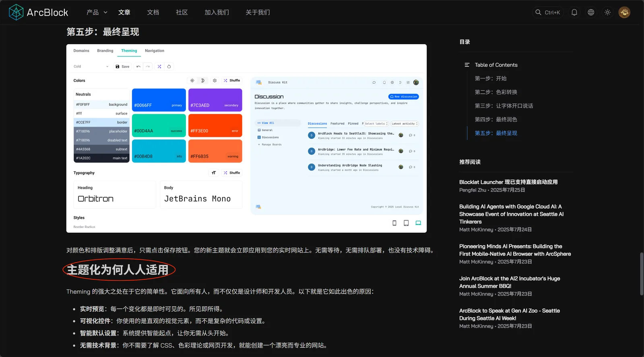
Task: Click the Typography font-size icon
Action: tap(214, 173)
